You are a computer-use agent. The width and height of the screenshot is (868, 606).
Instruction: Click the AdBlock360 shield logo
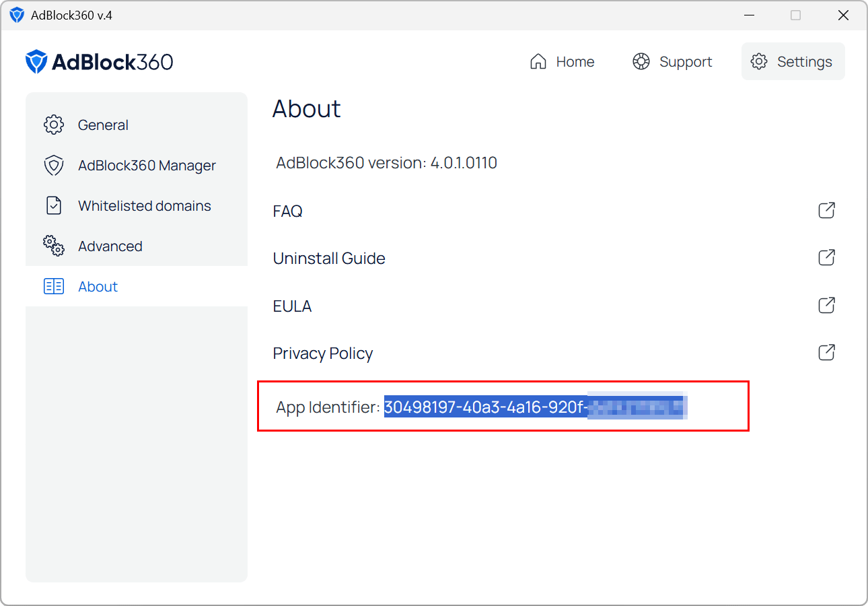[x=36, y=62]
